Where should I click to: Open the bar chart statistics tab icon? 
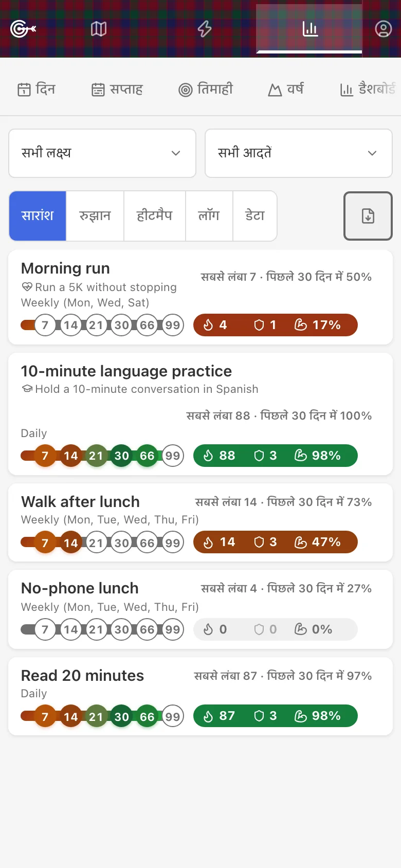[310, 29]
